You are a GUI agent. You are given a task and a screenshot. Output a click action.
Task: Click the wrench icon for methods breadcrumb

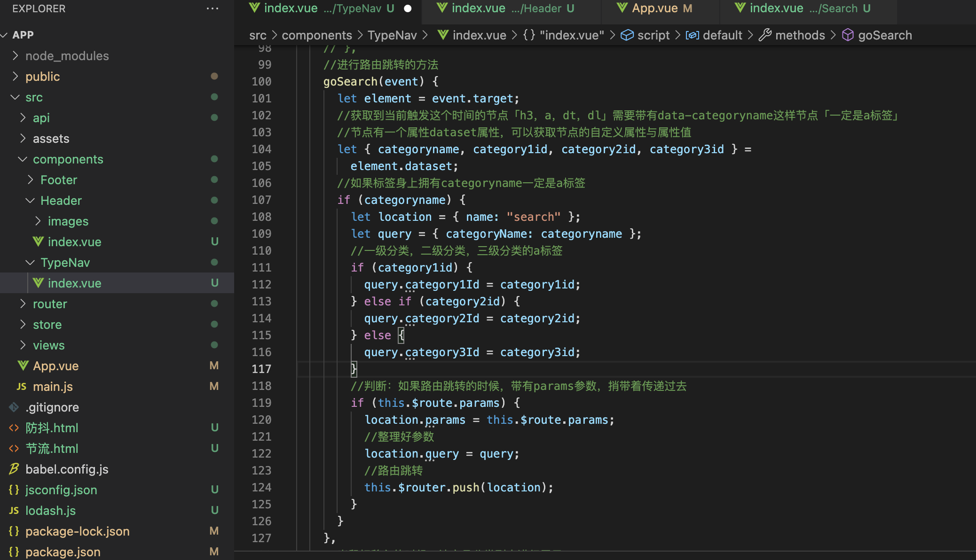tap(765, 35)
